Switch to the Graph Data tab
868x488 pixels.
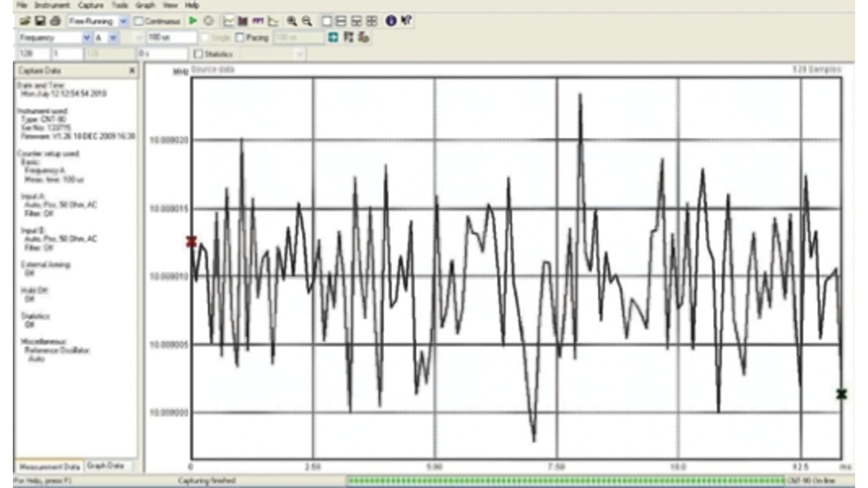[105, 465]
